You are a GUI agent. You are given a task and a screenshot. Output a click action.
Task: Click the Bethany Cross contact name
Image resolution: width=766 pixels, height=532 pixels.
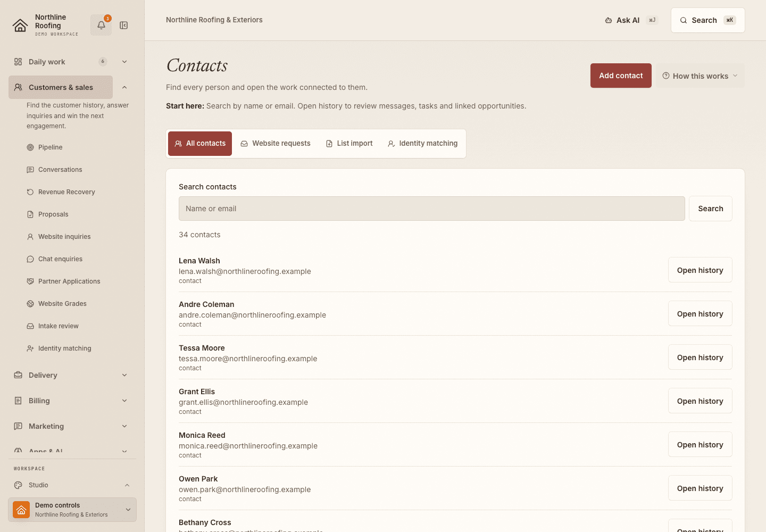[205, 522]
